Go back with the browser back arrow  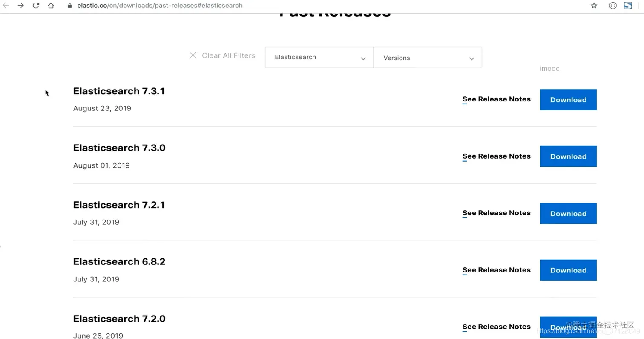6,6
